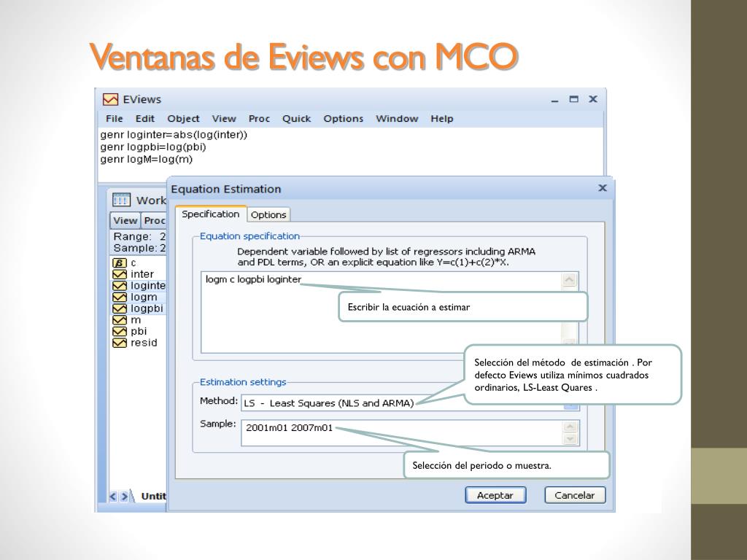Switch to the Options tab
The image size is (747, 560).
click(x=268, y=215)
